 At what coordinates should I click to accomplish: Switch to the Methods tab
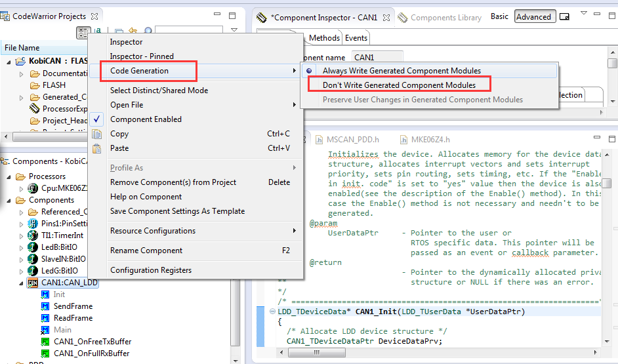tap(323, 38)
